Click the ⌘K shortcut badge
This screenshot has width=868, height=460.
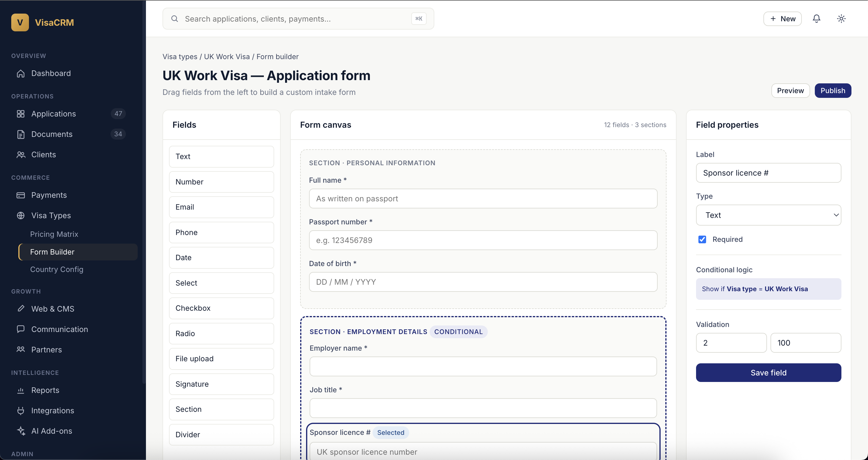419,19
